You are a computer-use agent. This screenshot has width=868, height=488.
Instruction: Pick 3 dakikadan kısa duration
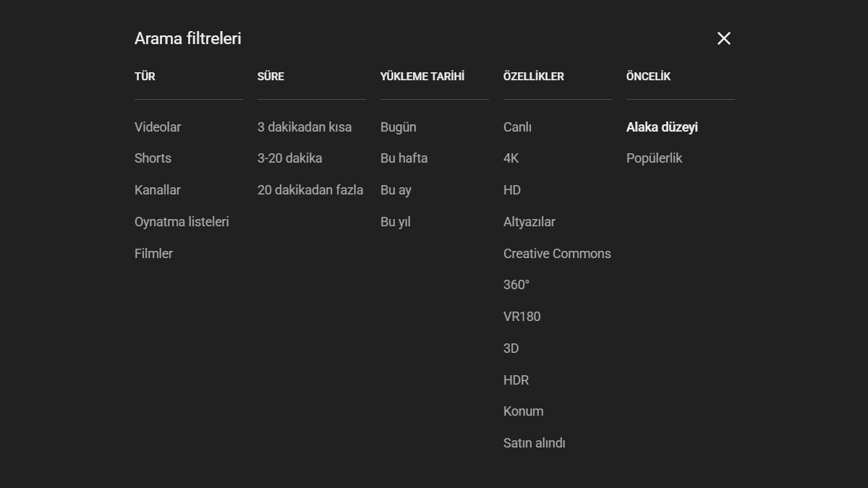(x=305, y=127)
